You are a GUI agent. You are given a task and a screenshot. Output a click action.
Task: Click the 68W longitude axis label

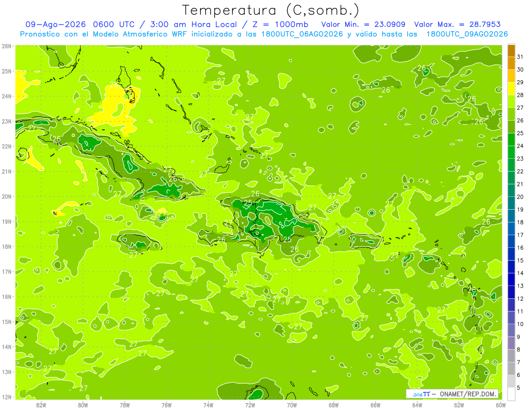334,405
